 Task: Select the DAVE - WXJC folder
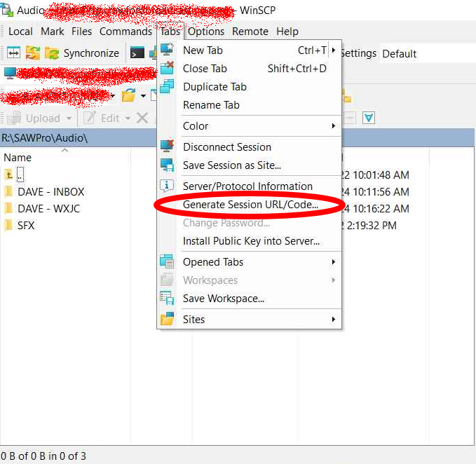tap(43, 209)
